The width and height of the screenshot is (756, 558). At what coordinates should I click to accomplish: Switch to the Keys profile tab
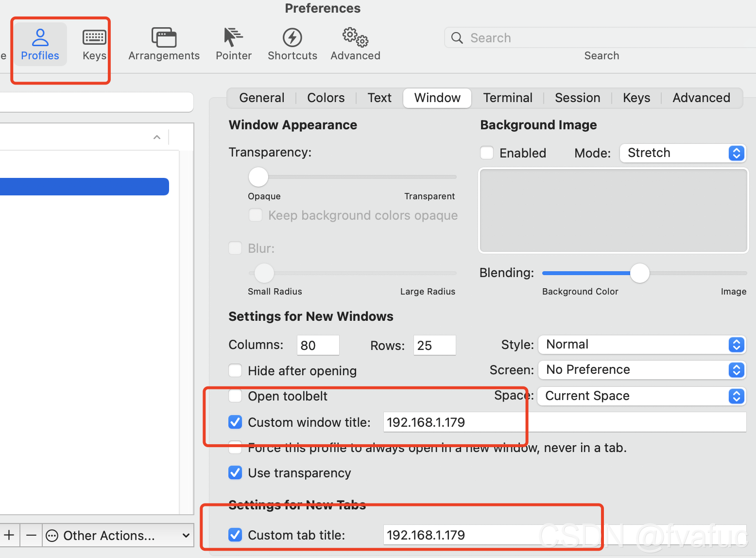pyautogui.click(x=636, y=98)
